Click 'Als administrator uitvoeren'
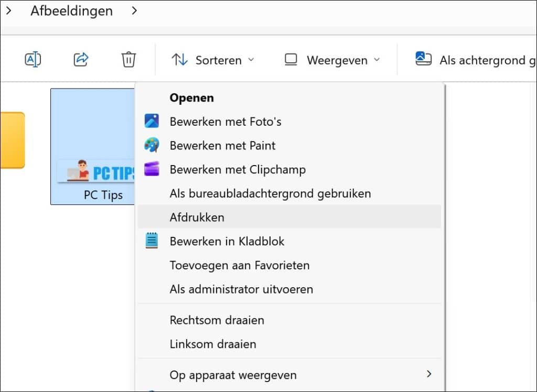The width and height of the screenshot is (537, 392). click(241, 289)
